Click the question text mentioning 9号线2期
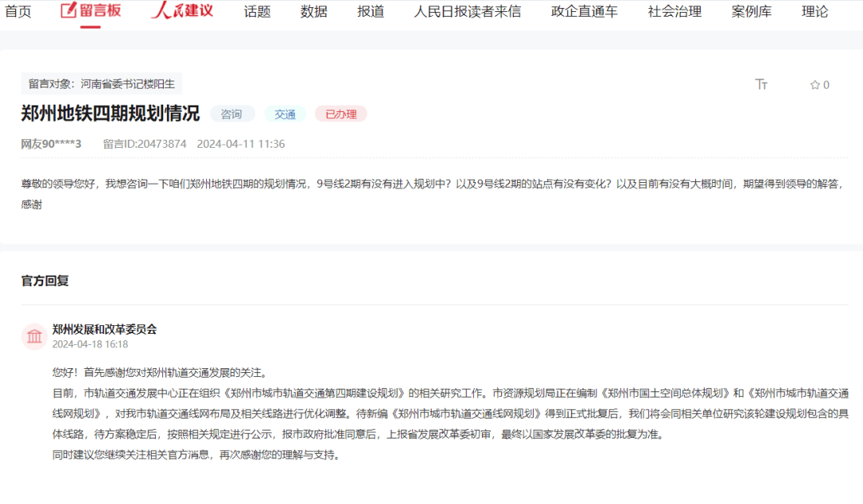Image resolution: width=863 pixels, height=504 pixels. (x=432, y=194)
